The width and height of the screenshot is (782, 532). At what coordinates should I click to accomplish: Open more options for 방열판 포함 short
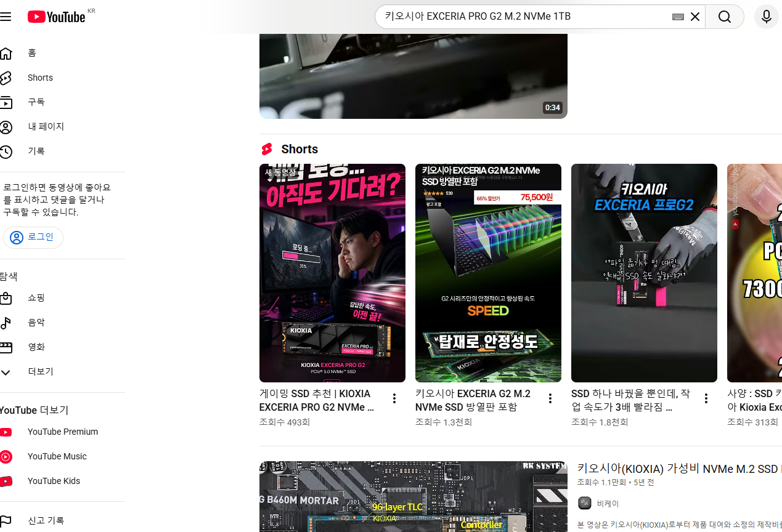[x=550, y=398]
